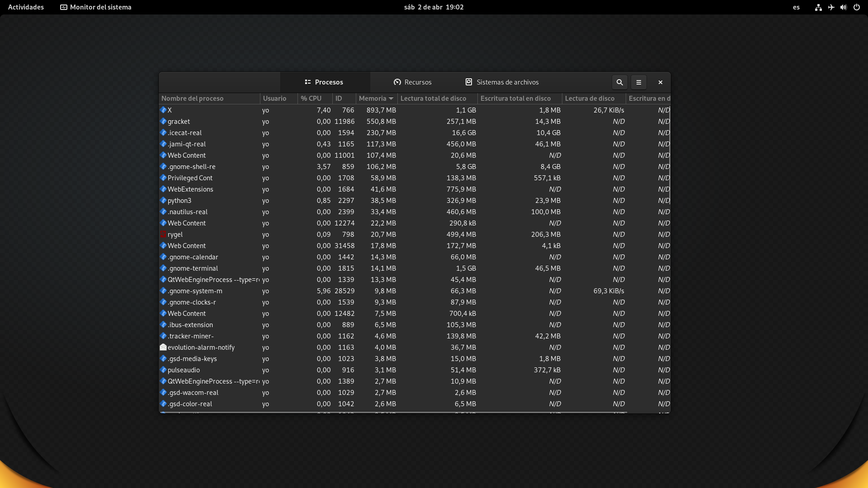Sort by Nombre del proceso column

(209, 99)
